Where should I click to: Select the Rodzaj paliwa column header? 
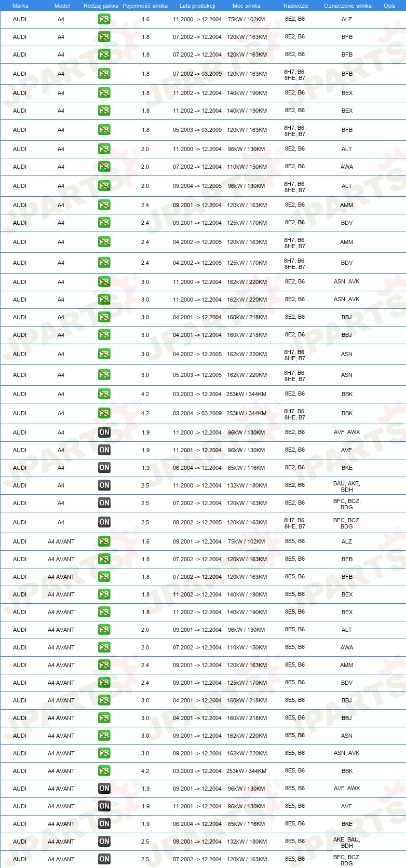point(101,6)
